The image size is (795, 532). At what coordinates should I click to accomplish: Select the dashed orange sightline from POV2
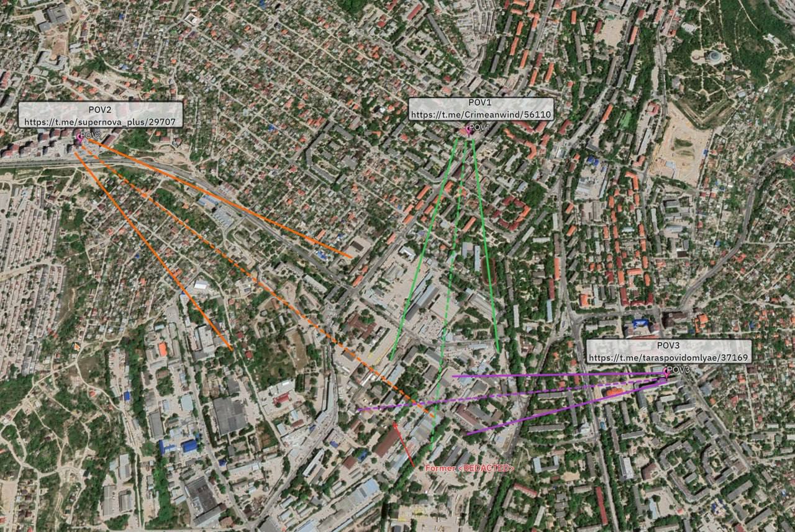click(x=261, y=279)
